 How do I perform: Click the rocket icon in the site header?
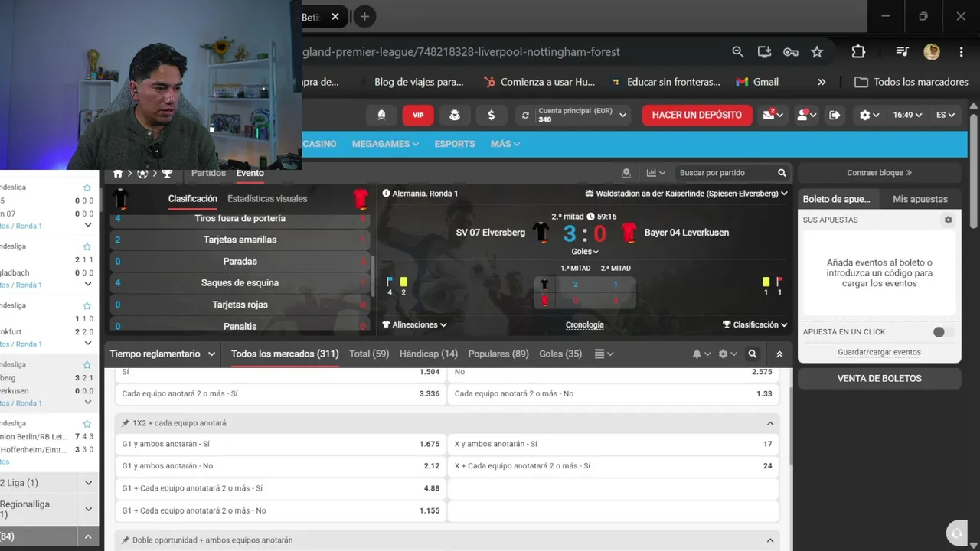381,115
